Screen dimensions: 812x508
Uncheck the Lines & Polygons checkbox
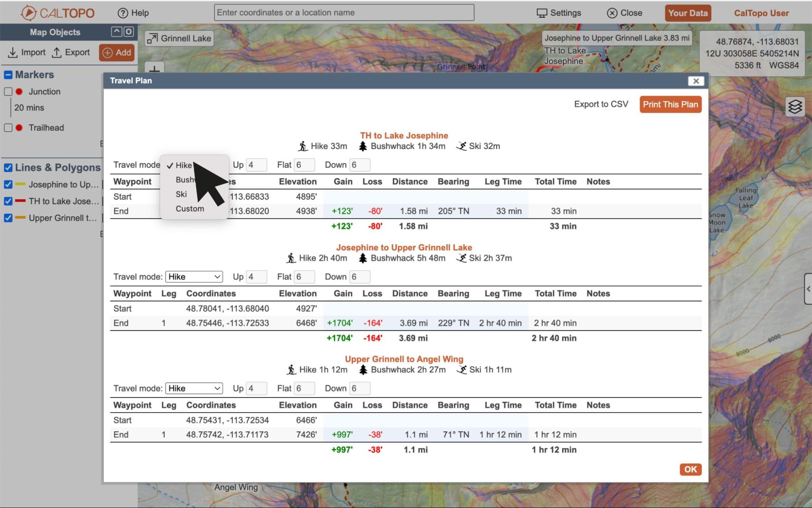8,167
